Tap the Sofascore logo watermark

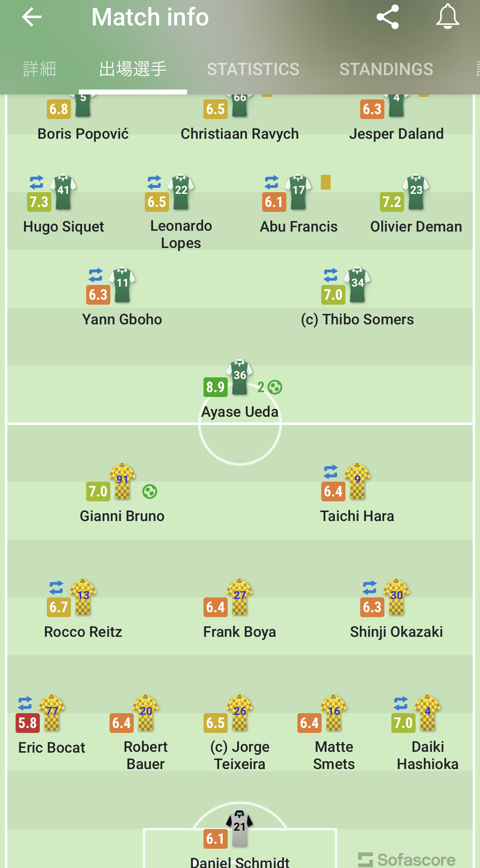tap(407, 859)
